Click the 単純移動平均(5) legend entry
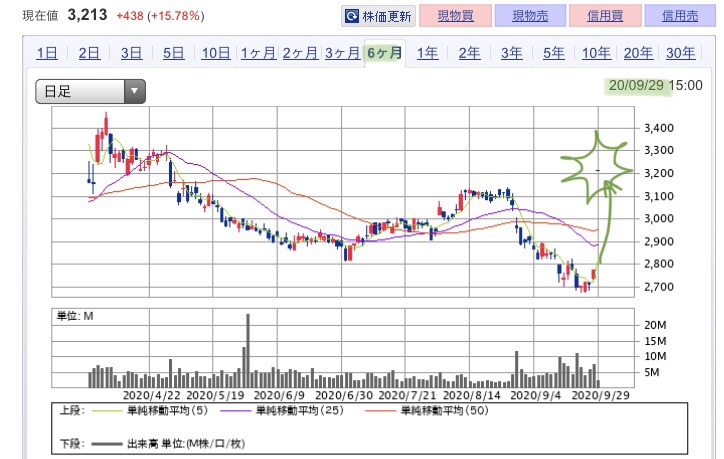724x459 pixels. click(168, 410)
